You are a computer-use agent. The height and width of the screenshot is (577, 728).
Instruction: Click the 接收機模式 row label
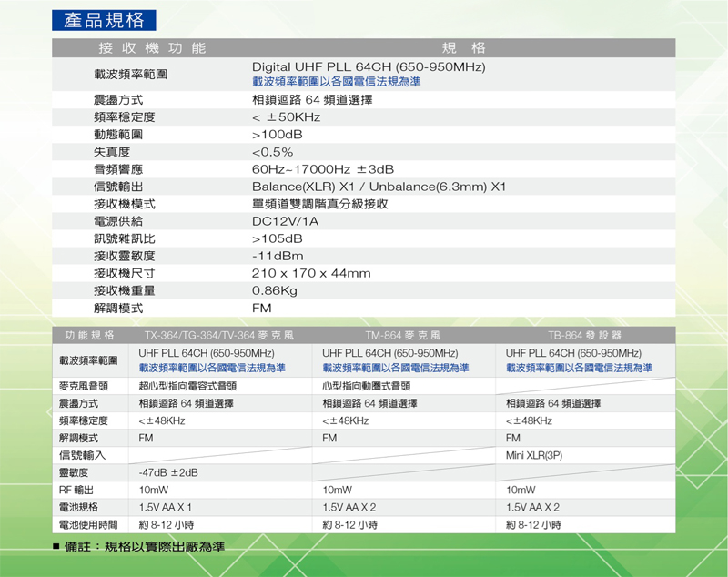(125, 204)
